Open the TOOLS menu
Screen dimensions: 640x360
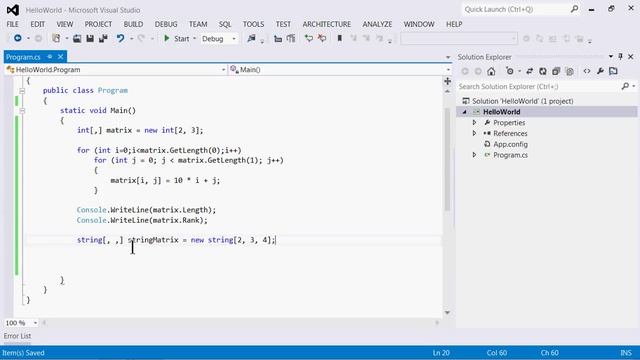[x=253, y=24]
